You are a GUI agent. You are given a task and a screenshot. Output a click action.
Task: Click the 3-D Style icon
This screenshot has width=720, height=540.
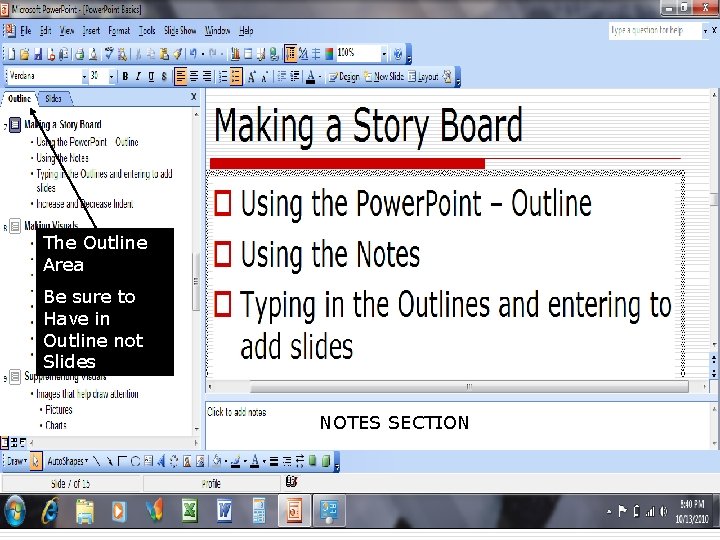(326, 461)
